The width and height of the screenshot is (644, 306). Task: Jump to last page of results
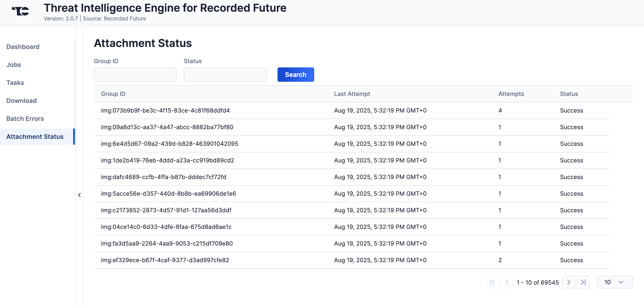tap(583, 282)
